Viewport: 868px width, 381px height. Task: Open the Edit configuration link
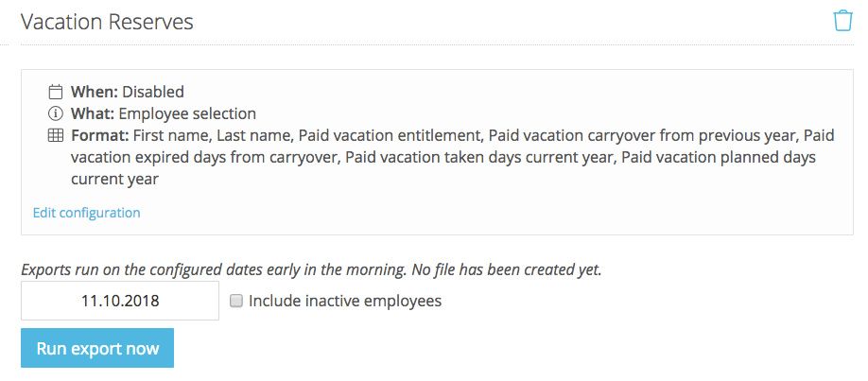click(x=86, y=213)
